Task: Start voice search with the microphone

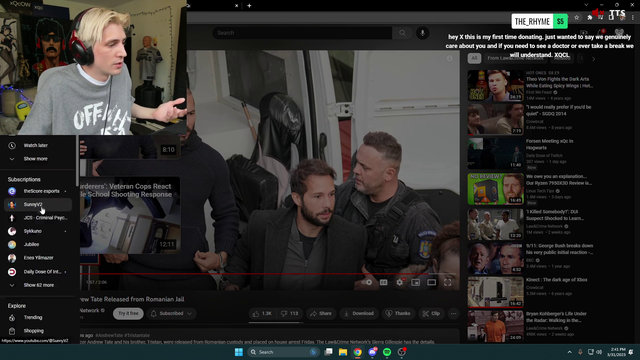Action: (422, 33)
